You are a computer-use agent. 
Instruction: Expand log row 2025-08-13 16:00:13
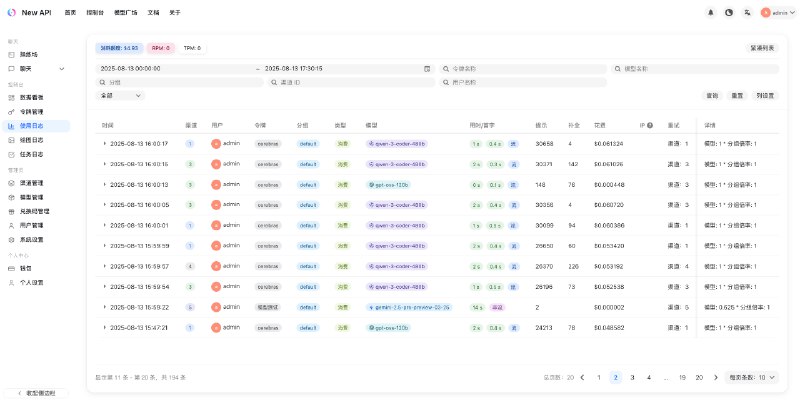coord(105,185)
